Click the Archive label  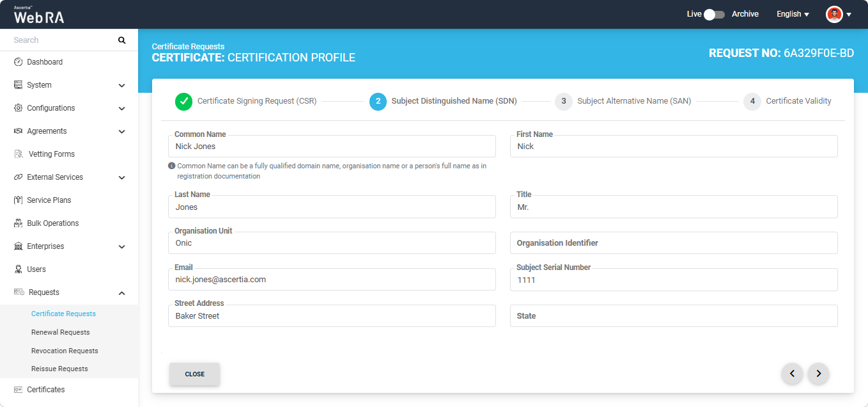pos(745,14)
